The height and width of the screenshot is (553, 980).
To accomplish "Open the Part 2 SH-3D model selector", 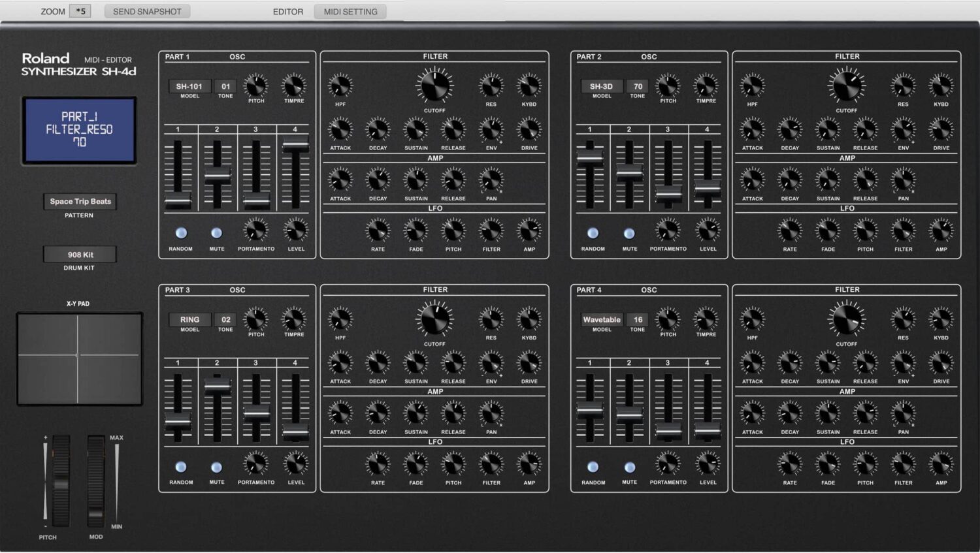I will coord(602,86).
